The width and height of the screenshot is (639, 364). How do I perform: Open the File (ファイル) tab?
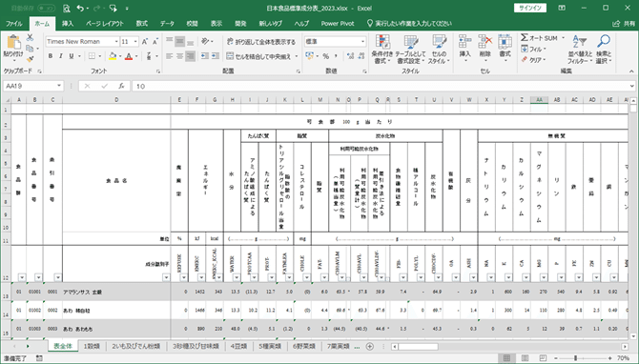[14, 24]
